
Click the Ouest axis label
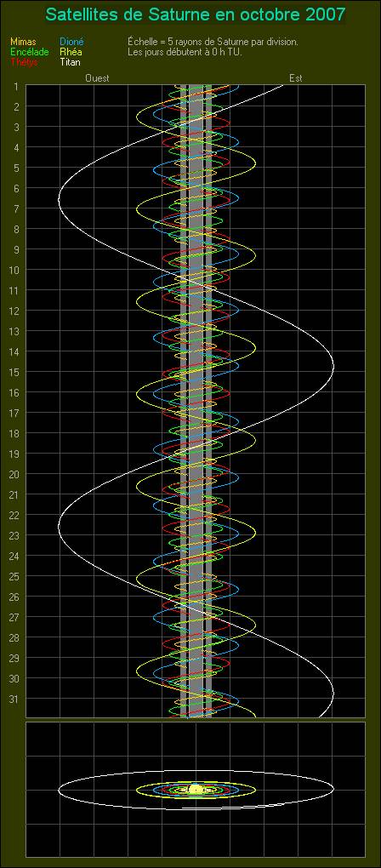pos(97,78)
